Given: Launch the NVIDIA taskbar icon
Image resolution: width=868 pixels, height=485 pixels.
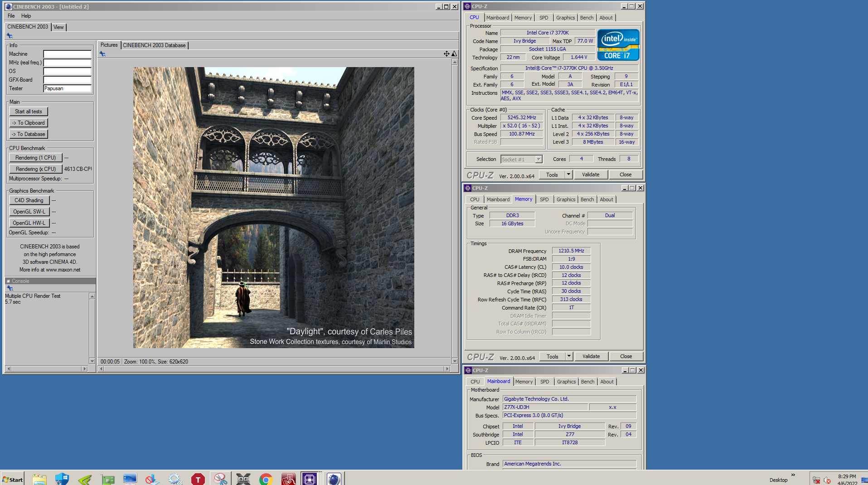Looking at the screenshot, I should click(x=85, y=479).
